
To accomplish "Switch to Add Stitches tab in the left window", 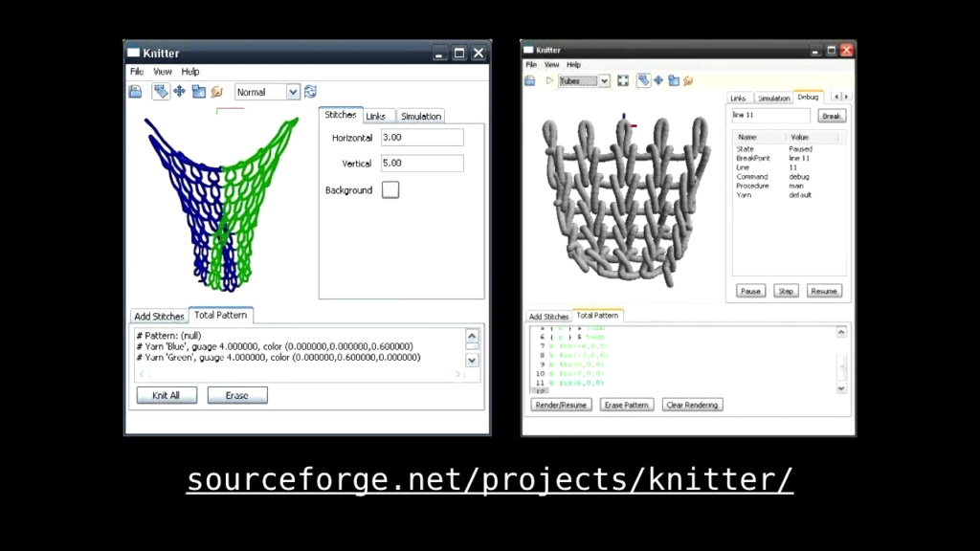I will point(160,316).
